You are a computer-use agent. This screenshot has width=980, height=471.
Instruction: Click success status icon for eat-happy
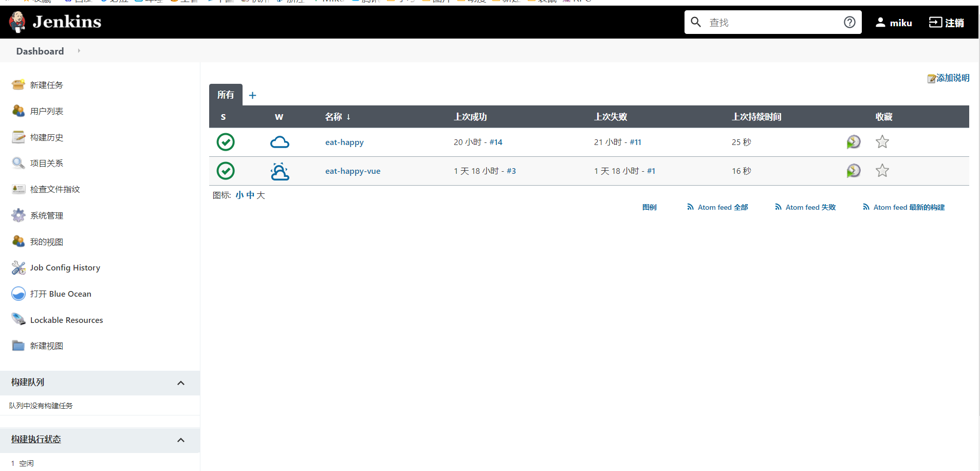click(x=226, y=142)
